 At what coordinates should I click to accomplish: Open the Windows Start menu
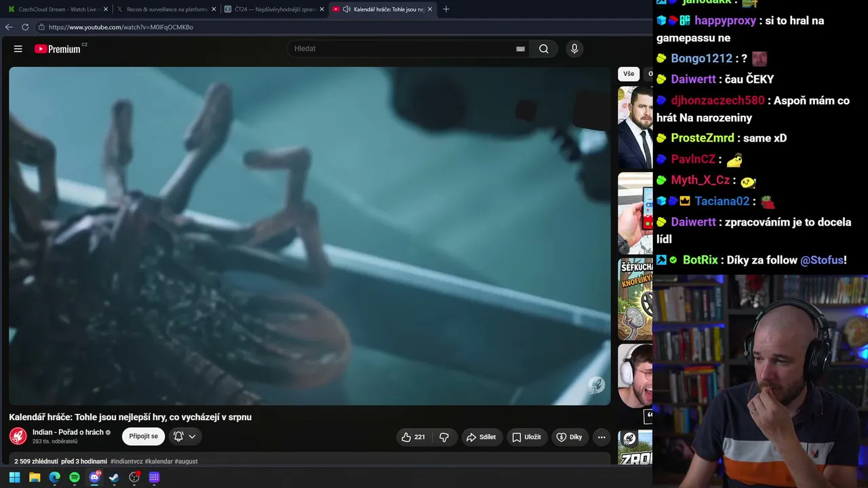point(14,477)
